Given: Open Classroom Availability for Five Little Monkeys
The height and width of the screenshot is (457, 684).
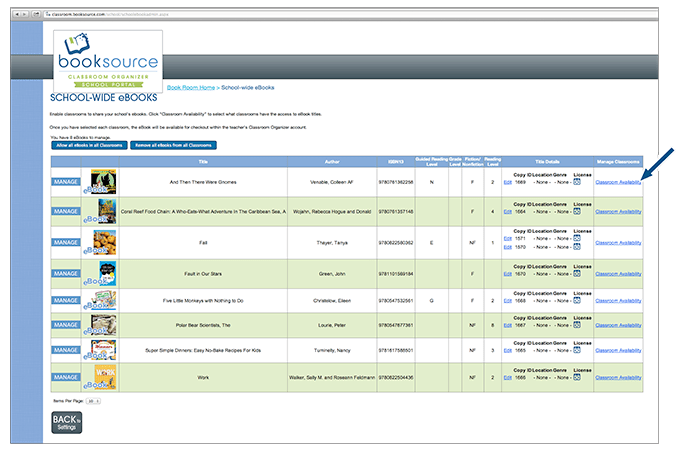Looking at the screenshot, I should [618, 300].
